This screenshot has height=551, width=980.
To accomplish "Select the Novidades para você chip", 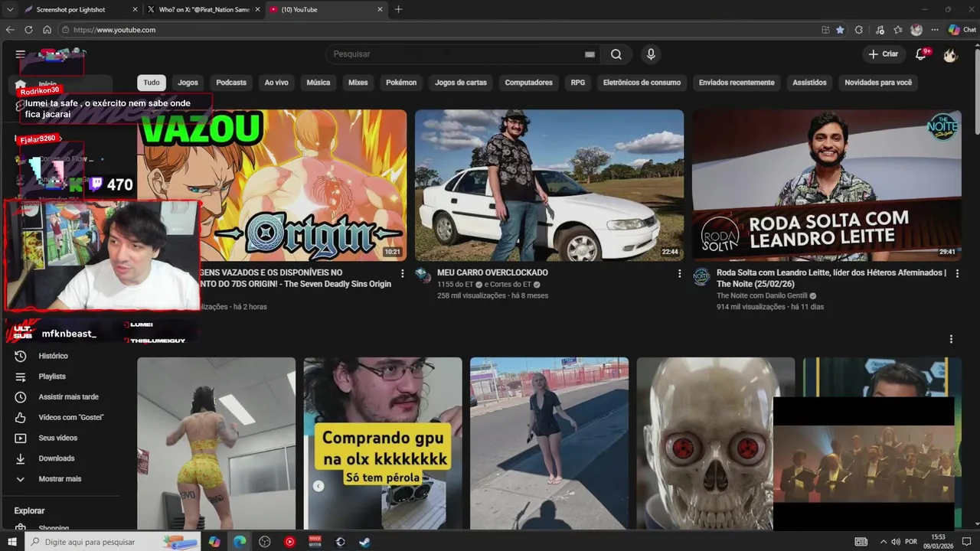I will (878, 83).
